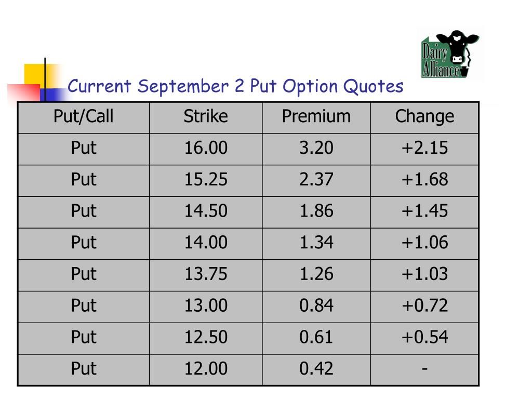Click the Put/Call column header

[x=84, y=116]
